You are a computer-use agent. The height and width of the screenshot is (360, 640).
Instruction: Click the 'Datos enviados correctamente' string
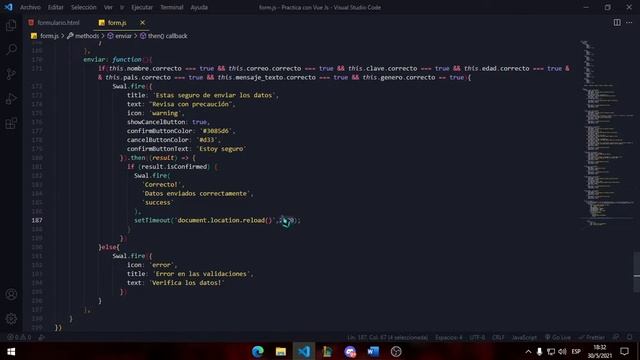[x=196, y=193]
